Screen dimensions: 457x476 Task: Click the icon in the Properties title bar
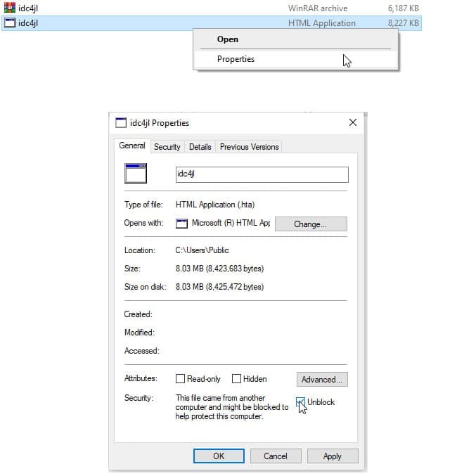click(121, 123)
